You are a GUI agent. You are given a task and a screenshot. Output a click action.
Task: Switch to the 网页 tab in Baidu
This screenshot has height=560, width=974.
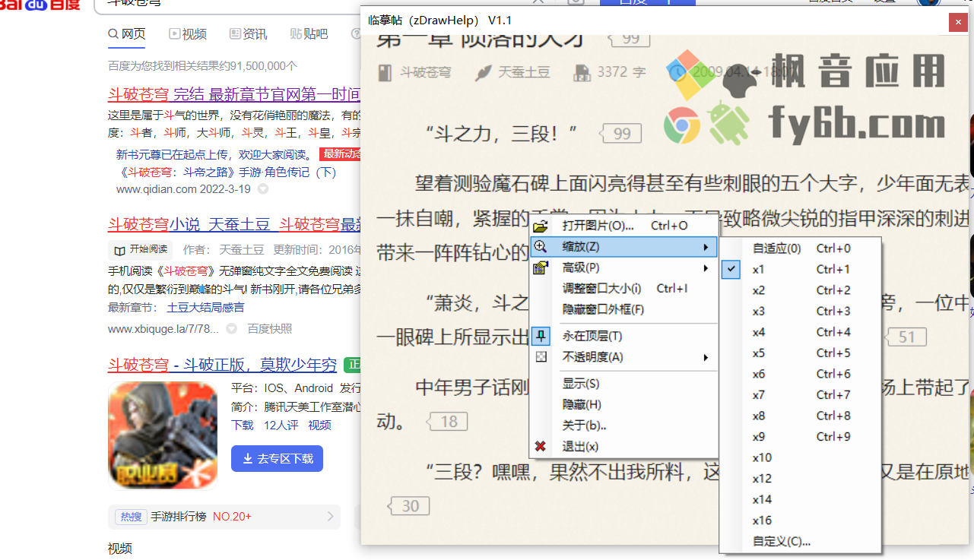[x=127, y=33]
